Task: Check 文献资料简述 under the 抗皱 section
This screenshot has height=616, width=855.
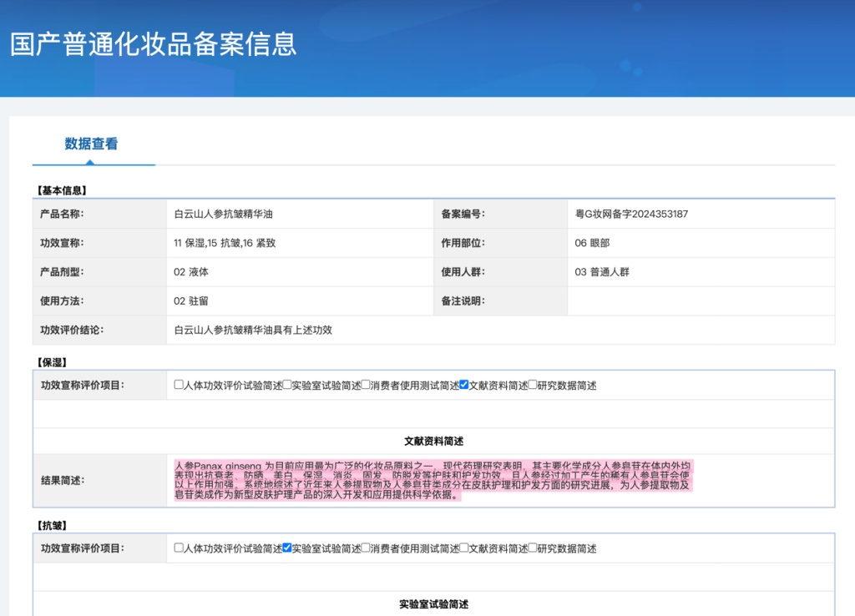Action: (462, 548)
